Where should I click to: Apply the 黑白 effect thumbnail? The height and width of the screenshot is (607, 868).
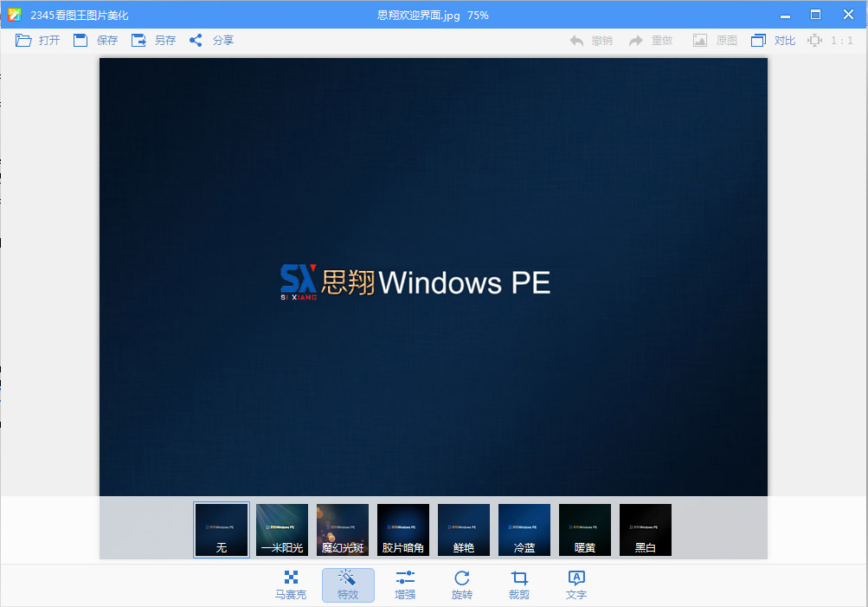tap(646, 530)
